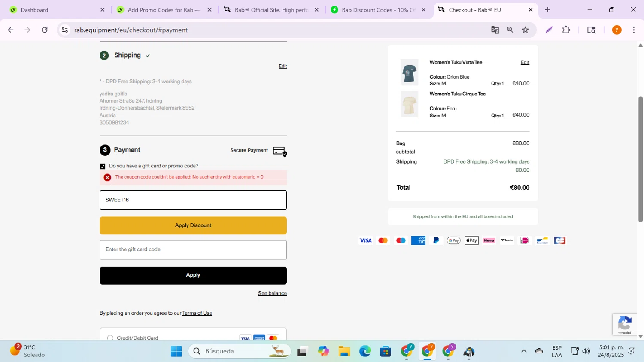The image size is (644, 362).
Task: Open the Y profile avatar
Action: click(x=617, y=30)
